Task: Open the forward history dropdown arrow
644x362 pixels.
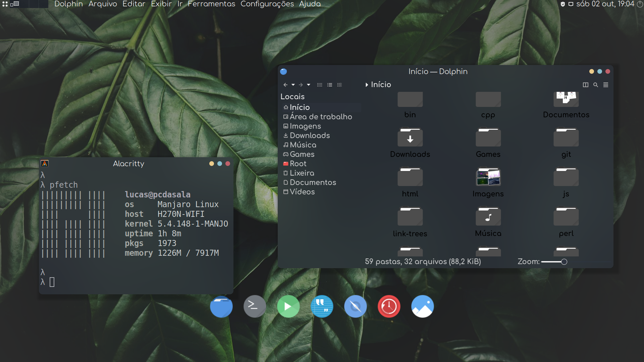Action: [309, 85]
